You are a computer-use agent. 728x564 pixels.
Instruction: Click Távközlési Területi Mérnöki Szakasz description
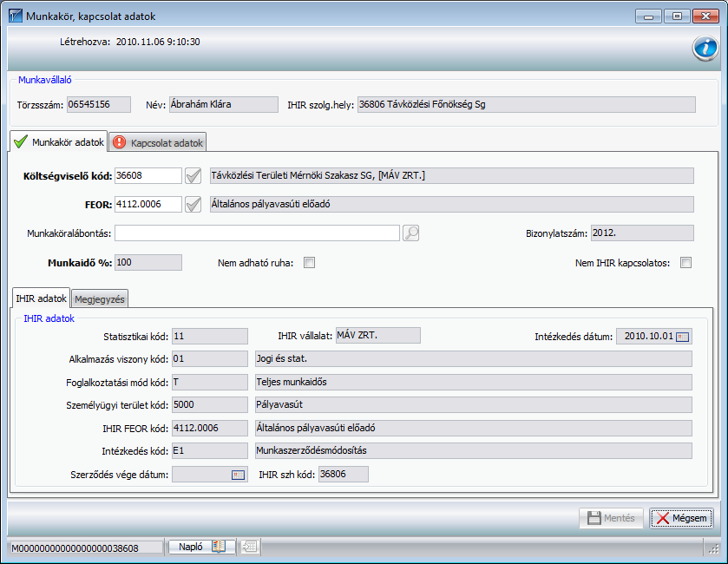coord(452,176)
